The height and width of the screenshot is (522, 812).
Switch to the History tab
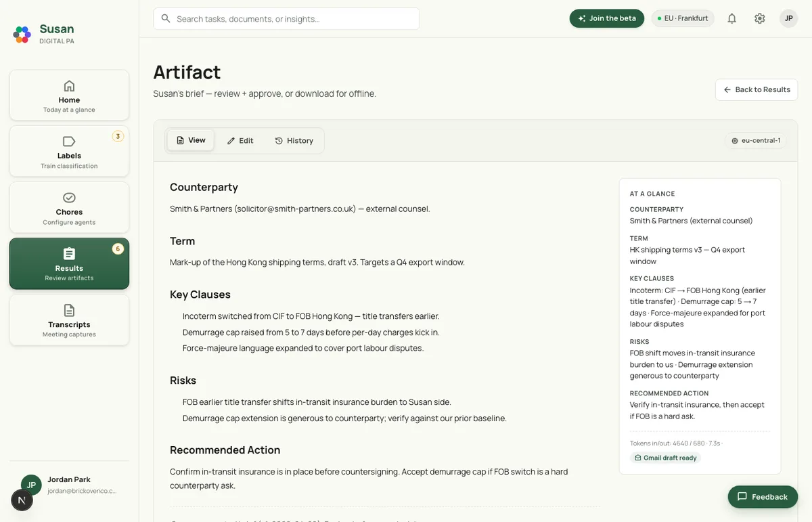coord(294,141)
